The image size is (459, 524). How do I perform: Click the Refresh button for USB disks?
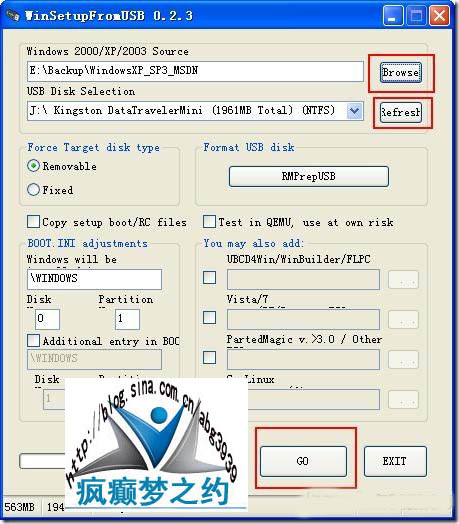(400, 112)
